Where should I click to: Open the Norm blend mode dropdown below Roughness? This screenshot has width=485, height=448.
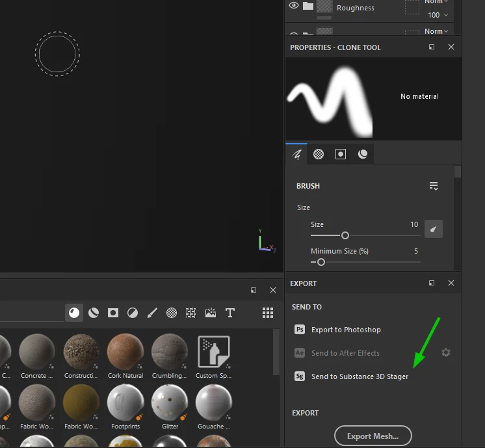point(436,31)
